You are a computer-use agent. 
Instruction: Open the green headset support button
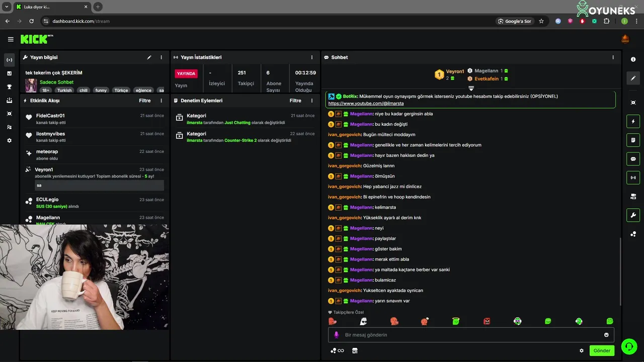coord(628,346)
